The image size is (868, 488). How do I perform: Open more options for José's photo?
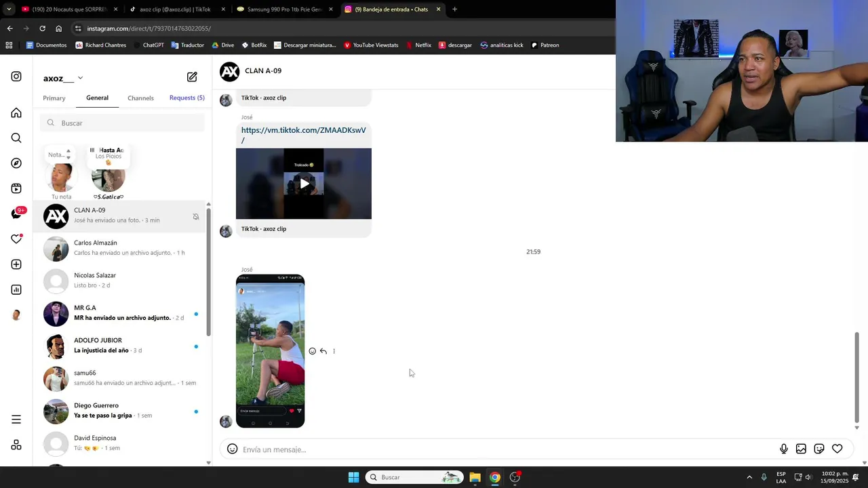coord(334,351)
